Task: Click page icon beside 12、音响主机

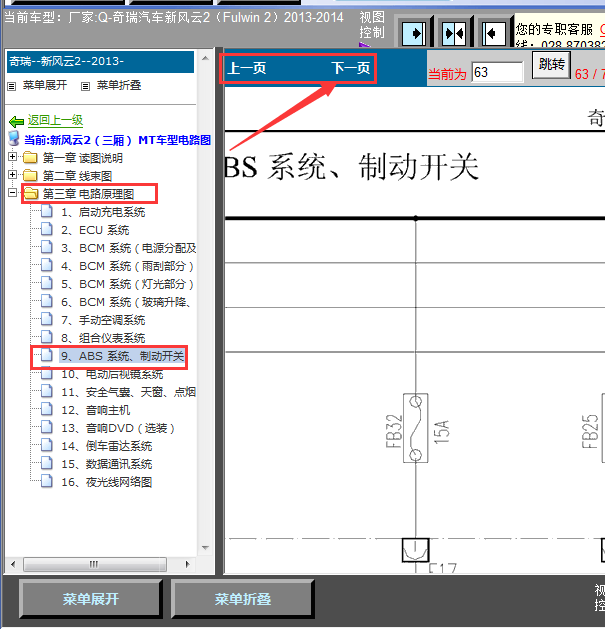Action: [47, 409]
